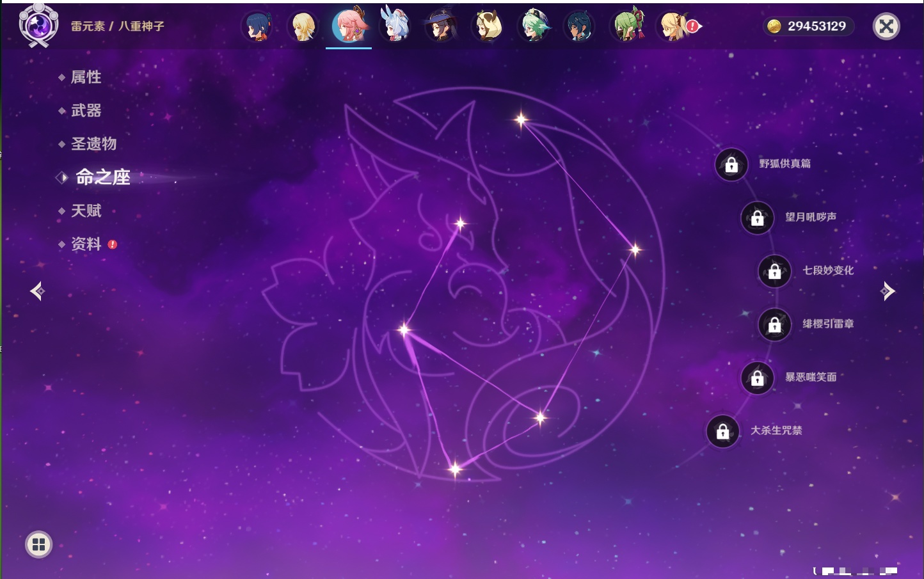The image size is (924, 579).
Task: Select the first dark-blue-haired character avatar with orange earring
Action: click(x=257, y=26)
